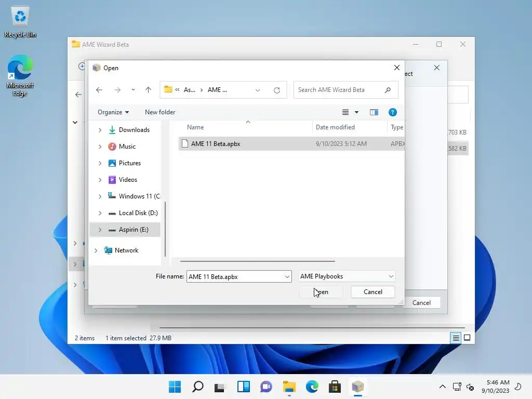532x399 pixels.
Task: Click Explorer back arrow behind dialog
Action: [x=78, y=95]
